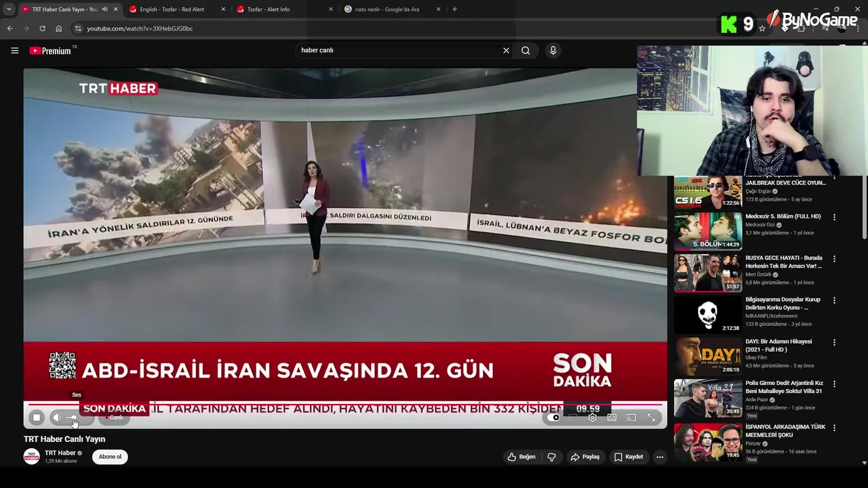Clear the search box with X icon
This screenshot has height=488, width=868.
click(x=506, y=50)
